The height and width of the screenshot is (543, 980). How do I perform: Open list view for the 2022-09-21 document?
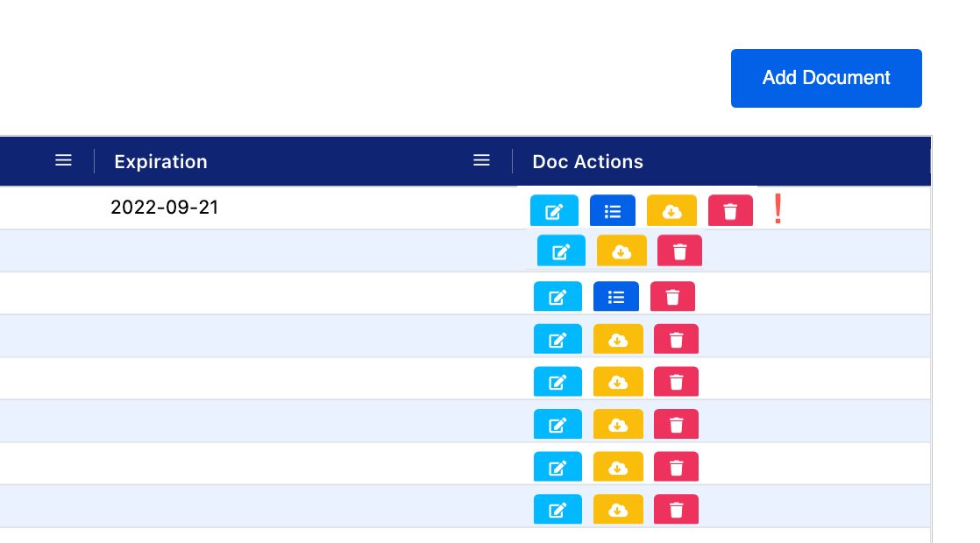coord(613,211)
